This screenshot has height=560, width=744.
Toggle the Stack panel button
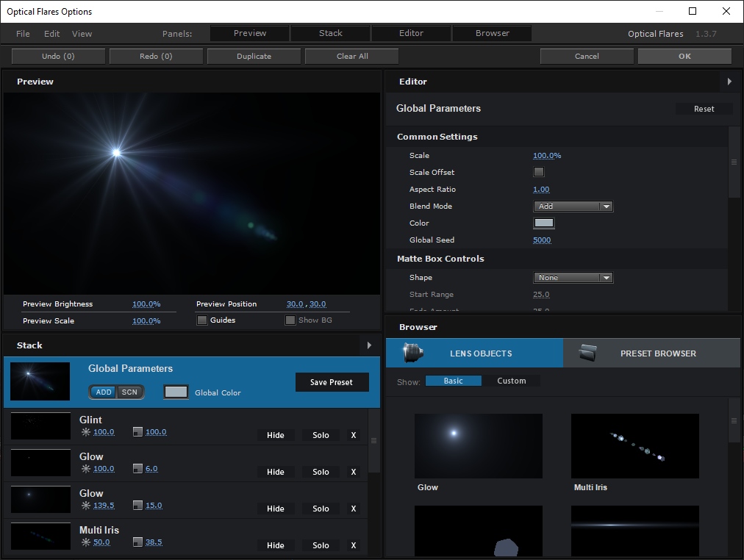point(330,33)
